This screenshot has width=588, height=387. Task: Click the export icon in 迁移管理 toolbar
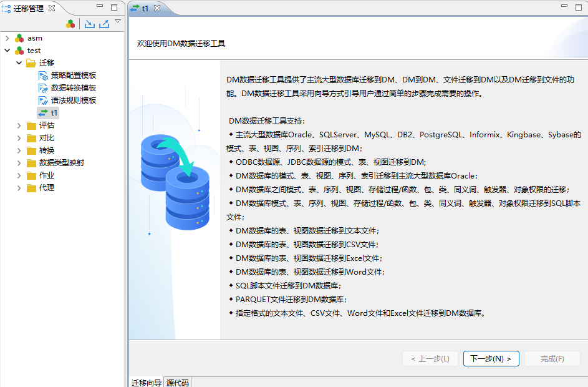tap(104, 23)
